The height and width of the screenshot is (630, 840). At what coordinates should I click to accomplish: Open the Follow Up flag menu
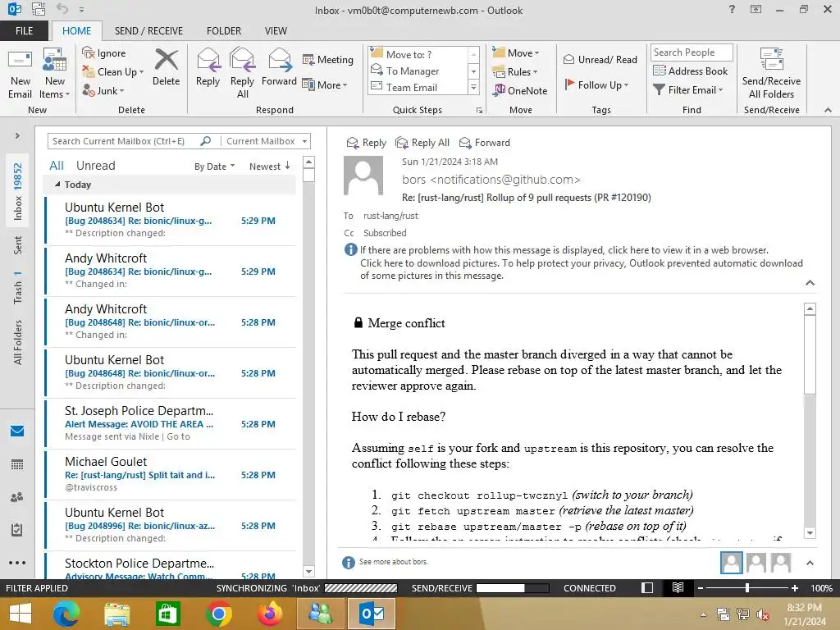(596, 84)
